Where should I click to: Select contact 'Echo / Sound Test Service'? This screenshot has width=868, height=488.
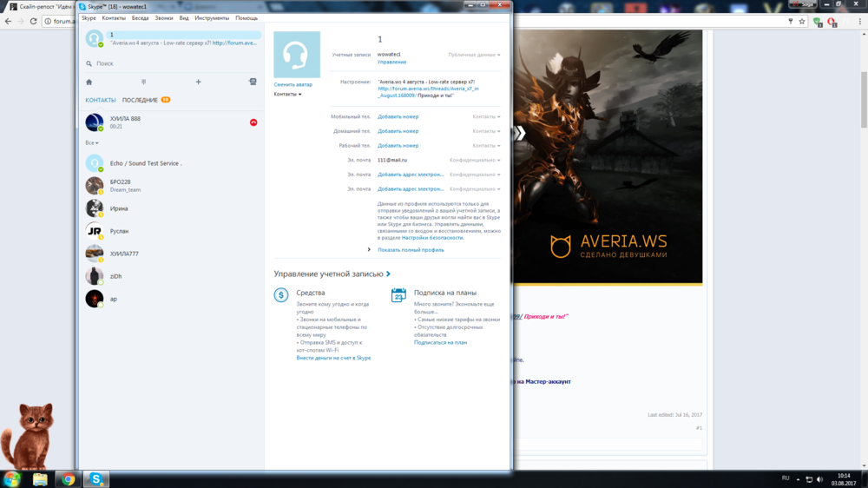click(145, 163)
